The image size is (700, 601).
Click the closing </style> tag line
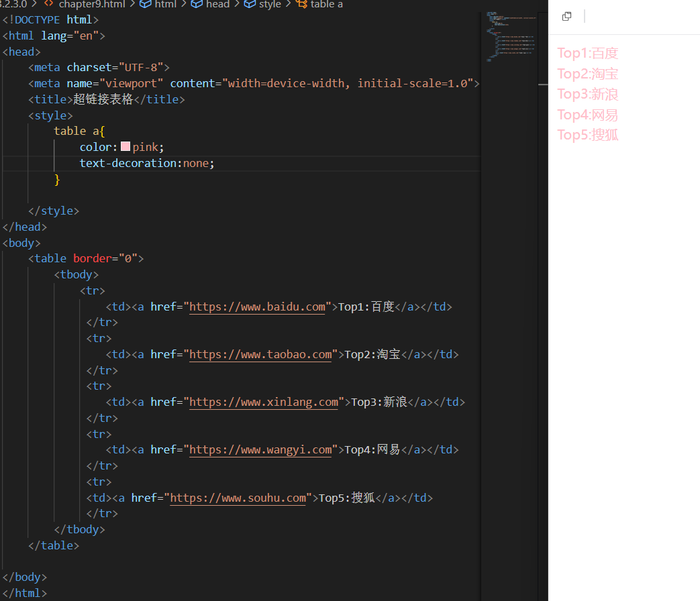pyautogui.click(x=54, y=211)
